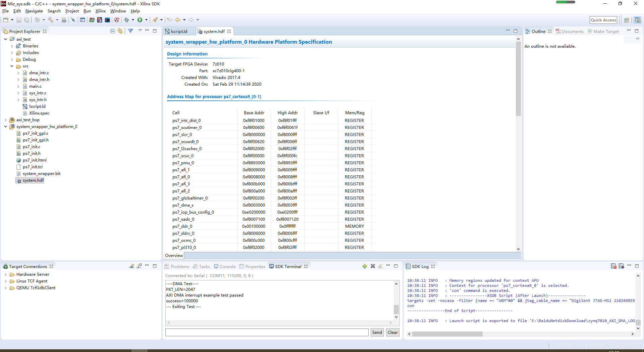Expand the axi_test_bsp project
The height and width of the screenshot is (352, 644).
(6, 120)
